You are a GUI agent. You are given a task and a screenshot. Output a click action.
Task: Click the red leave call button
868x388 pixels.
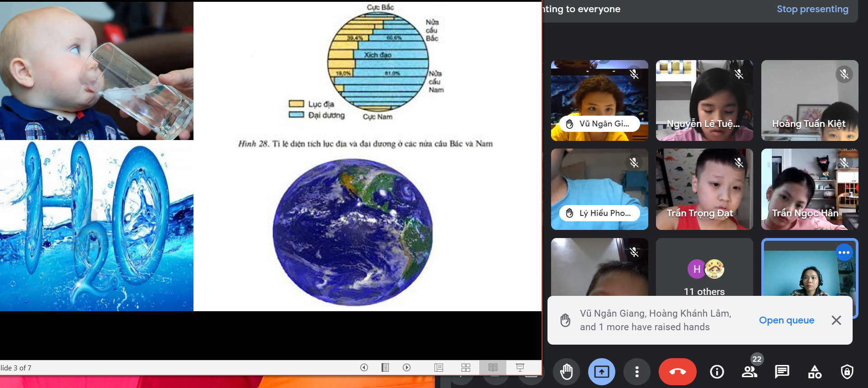(x=677, y=372)
